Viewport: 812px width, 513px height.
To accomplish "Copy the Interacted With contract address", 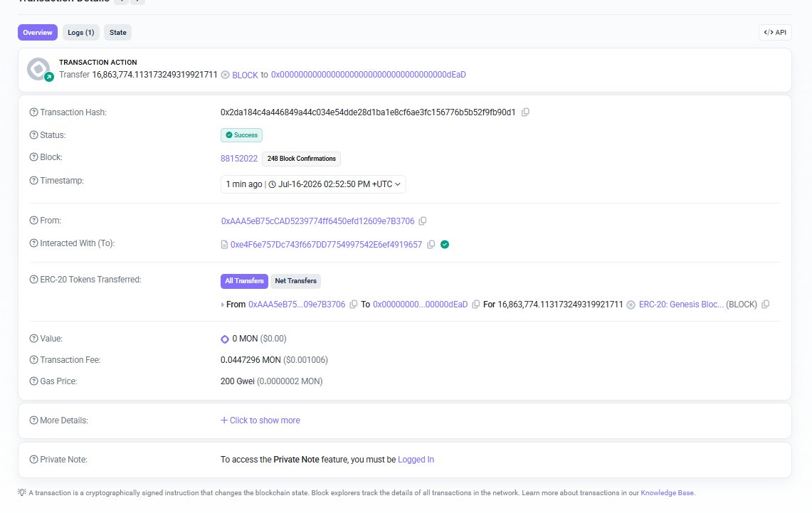I will [x=431, y=244].
